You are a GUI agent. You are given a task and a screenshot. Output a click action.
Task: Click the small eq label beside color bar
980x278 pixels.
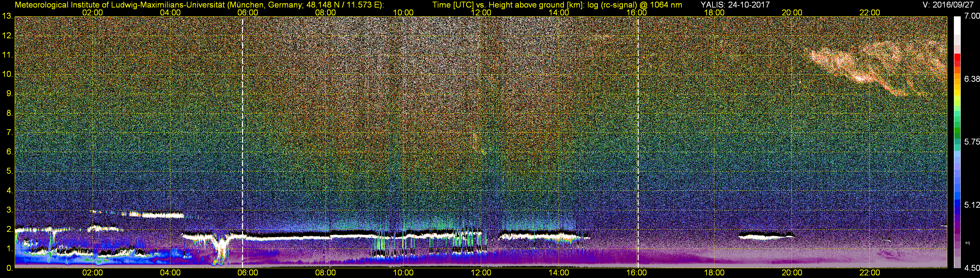click(968, 243)
